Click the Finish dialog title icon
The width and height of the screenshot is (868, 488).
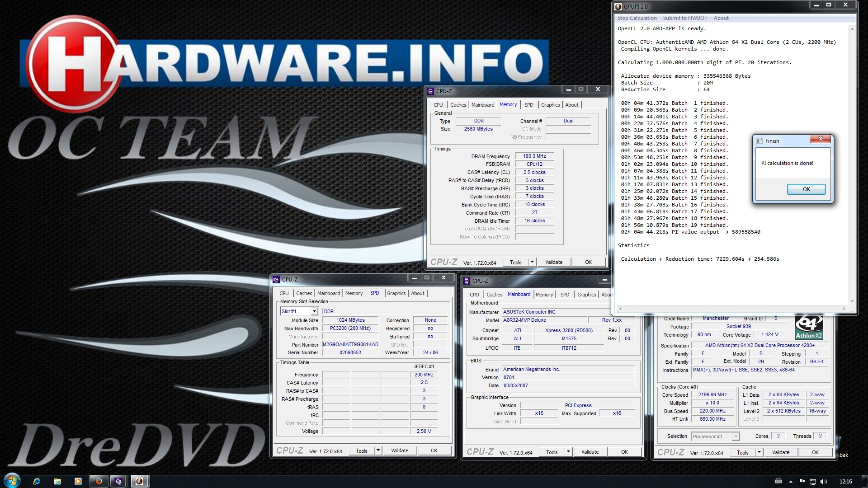[759, 141]
